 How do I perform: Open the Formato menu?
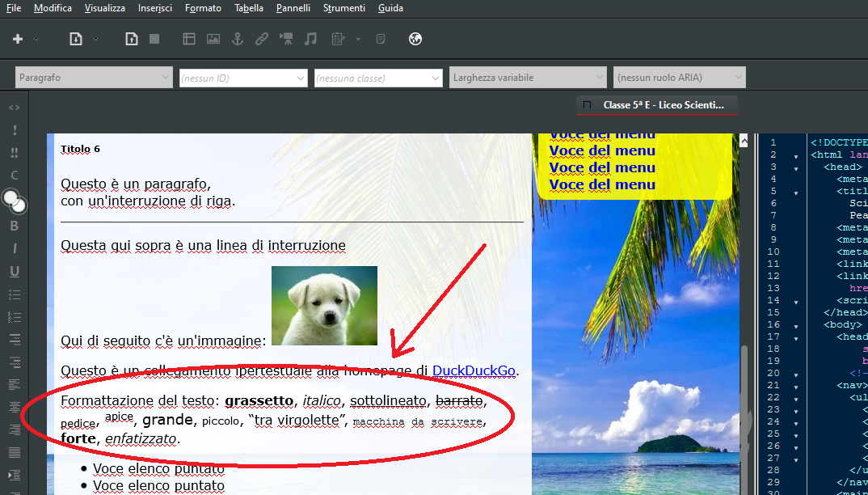[x=203, y=8]
